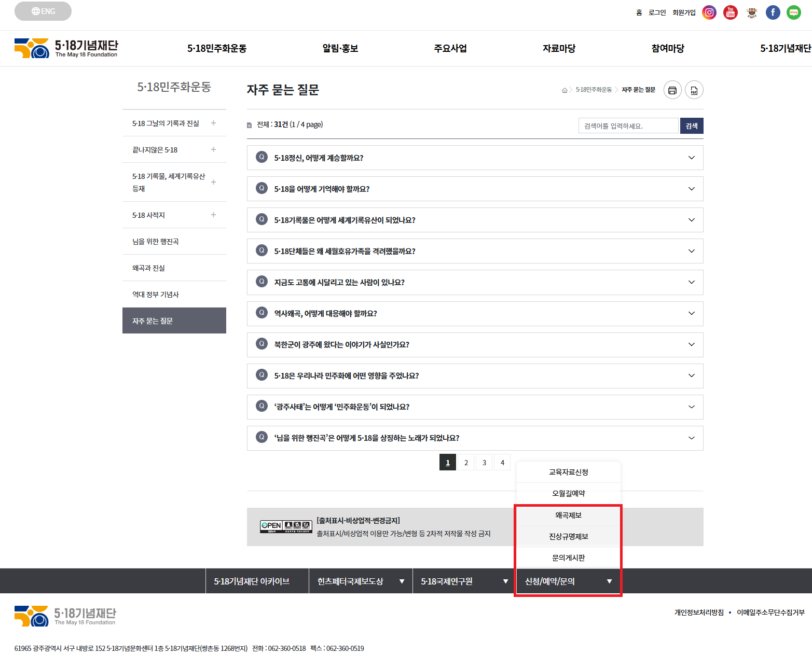Switch language via the ENG globe button

tap(43, 11)
